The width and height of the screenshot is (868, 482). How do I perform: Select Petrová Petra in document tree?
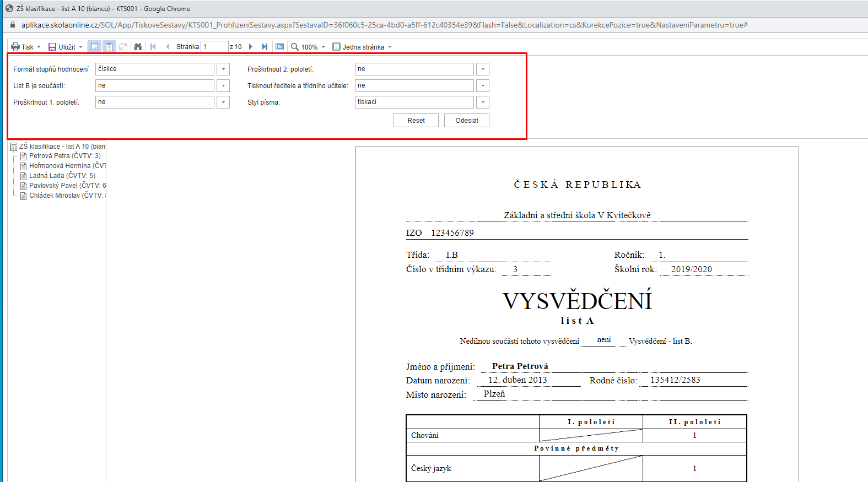tap(64, 156)
